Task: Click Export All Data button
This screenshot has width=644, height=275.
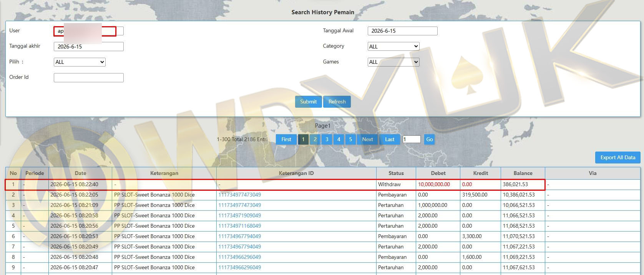Action: [618, 157]
